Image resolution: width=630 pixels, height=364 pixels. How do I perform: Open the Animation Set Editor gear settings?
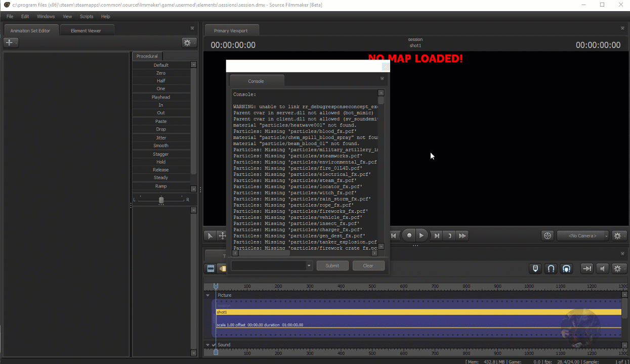click(x=189, y=42)
